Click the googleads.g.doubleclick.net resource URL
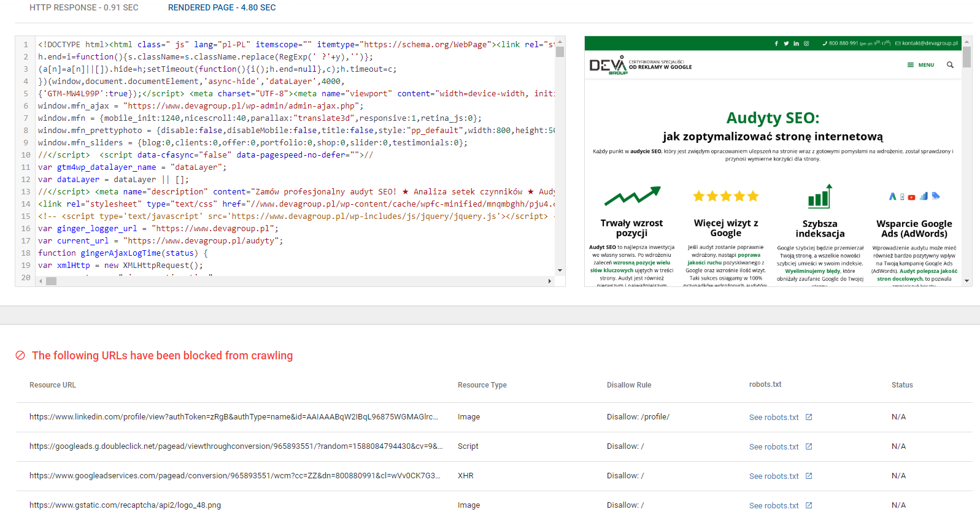 pos(236,446)
